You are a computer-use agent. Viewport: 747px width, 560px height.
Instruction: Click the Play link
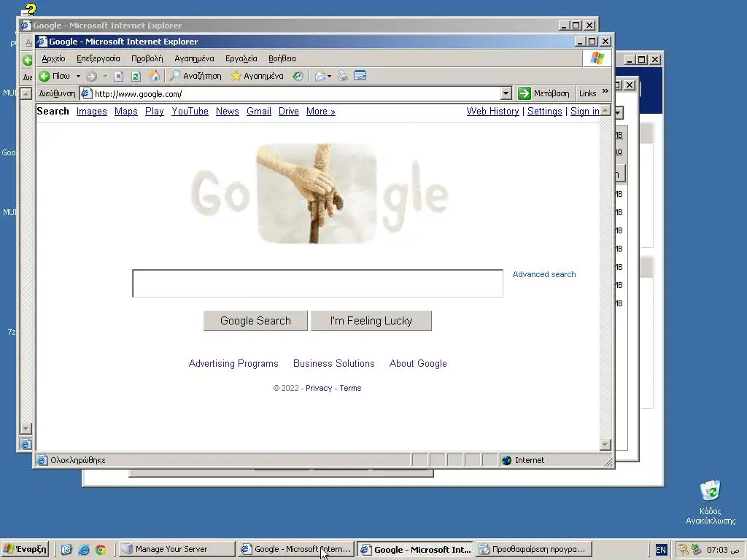tap(155, 111)
